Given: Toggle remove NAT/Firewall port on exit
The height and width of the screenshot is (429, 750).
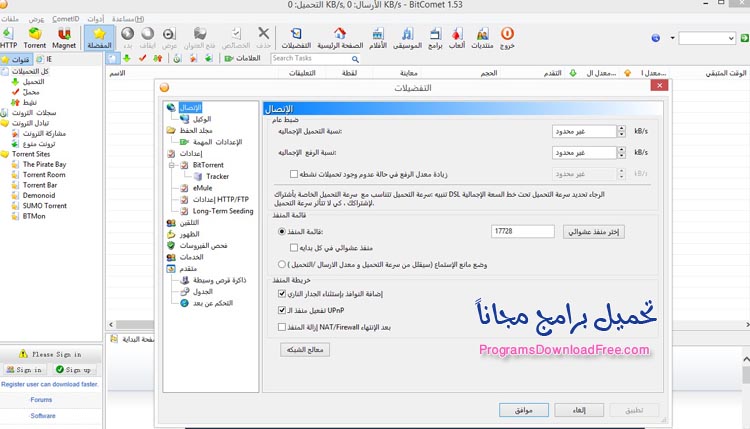Looking at the screenshot, I should (282, 327).
